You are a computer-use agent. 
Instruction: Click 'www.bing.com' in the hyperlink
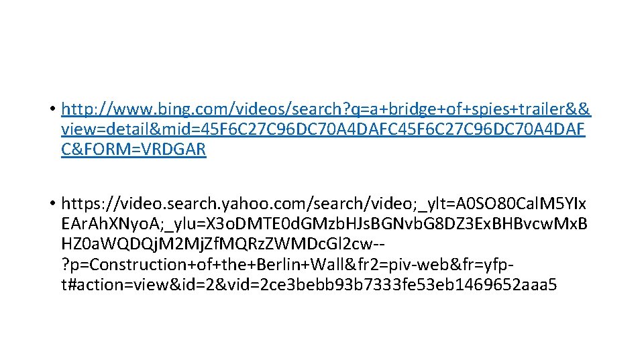(169, 109)
